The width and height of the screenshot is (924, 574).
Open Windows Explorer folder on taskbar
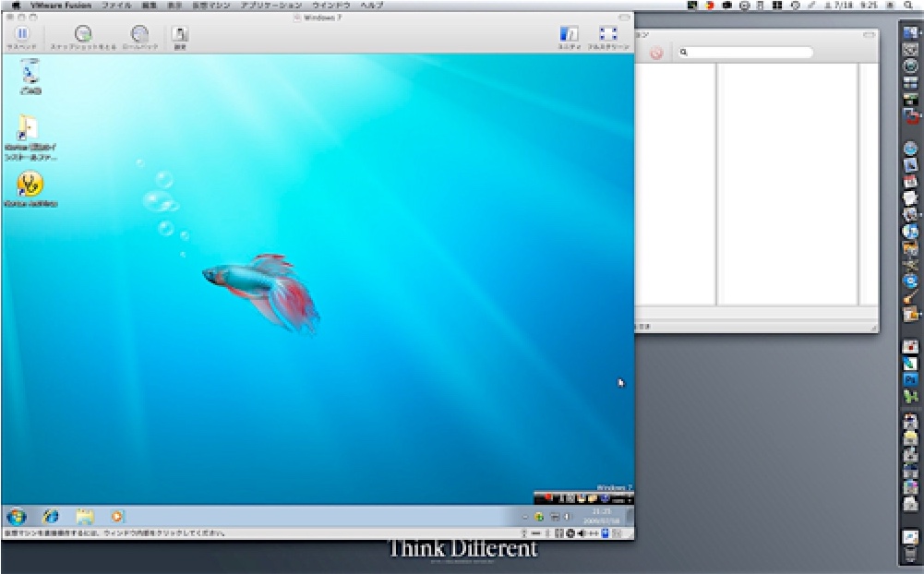[x=85, y=517]
